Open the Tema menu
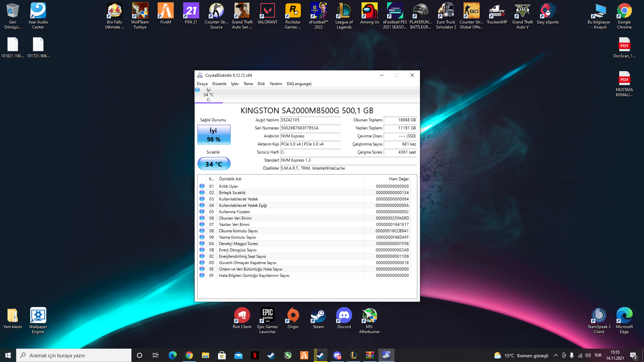The width and height of the screenshot is (644, 362). click(248, 84)
